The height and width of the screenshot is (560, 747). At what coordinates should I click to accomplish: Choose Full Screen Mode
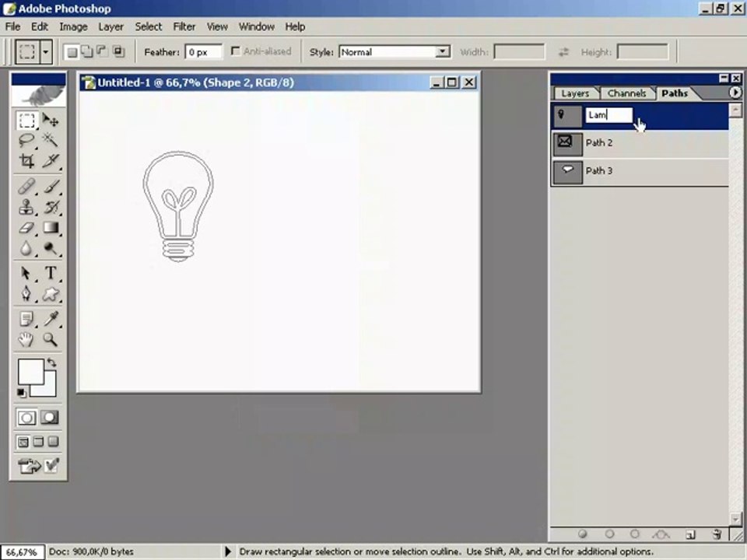coord(54,442)
